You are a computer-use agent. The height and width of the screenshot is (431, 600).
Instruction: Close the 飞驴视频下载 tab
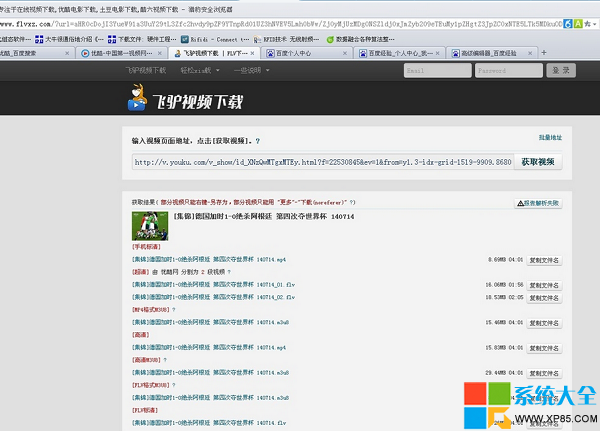pyautogui.click(x=252, y=53)
